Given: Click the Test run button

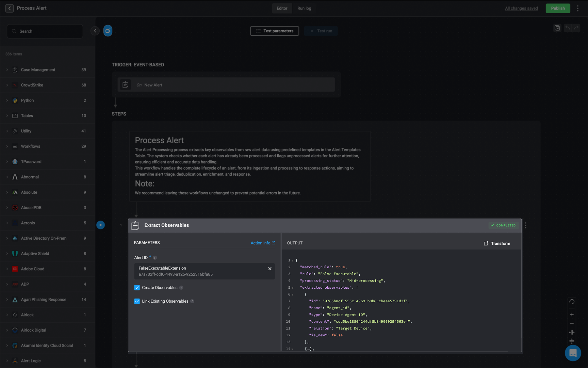Looking at the screenshot, I should pos(321,31).
